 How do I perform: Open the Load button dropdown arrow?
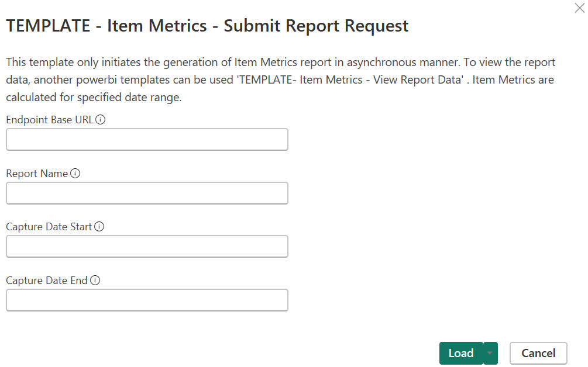click(490, 353)
